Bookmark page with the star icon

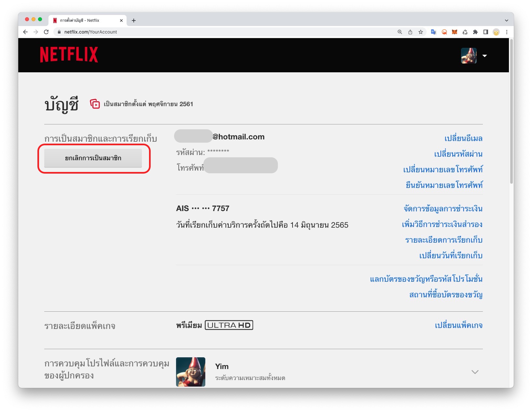coord(421,32)
